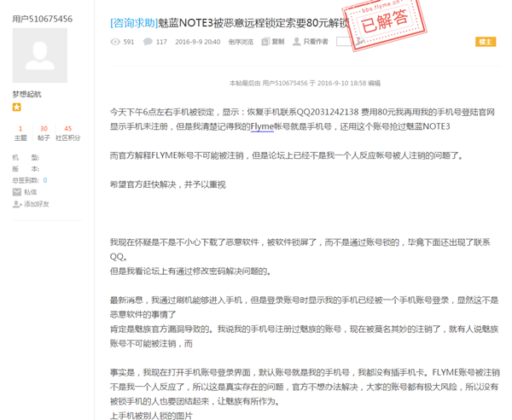Click the views eye icon beside 591
Viewport: 512px width, 420px height.
pos(115,42)
